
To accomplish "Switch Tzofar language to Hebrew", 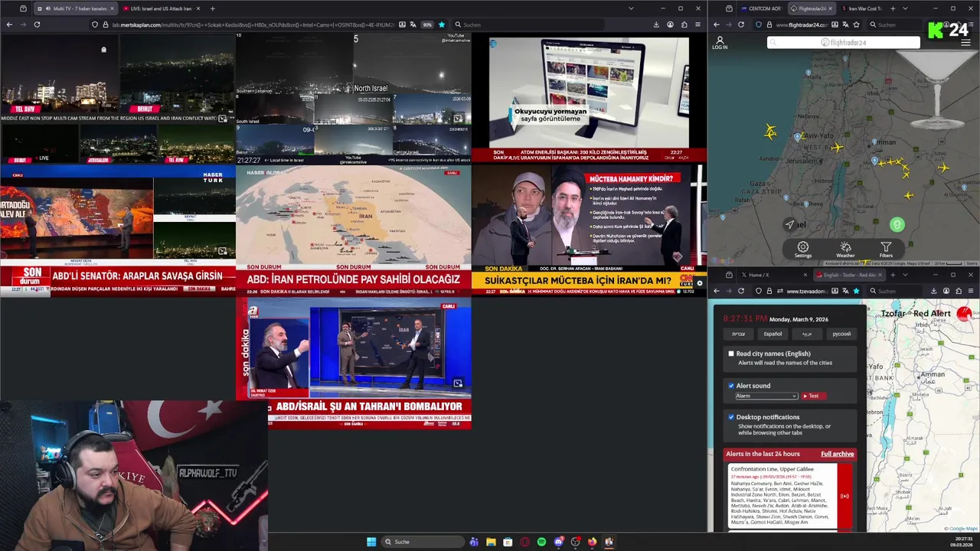I will [738, 334].
